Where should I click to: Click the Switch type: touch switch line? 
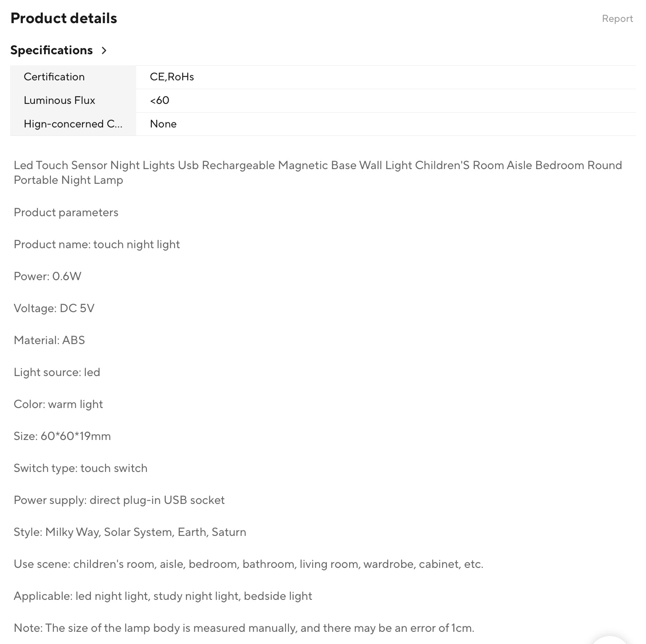pos(80,468)
